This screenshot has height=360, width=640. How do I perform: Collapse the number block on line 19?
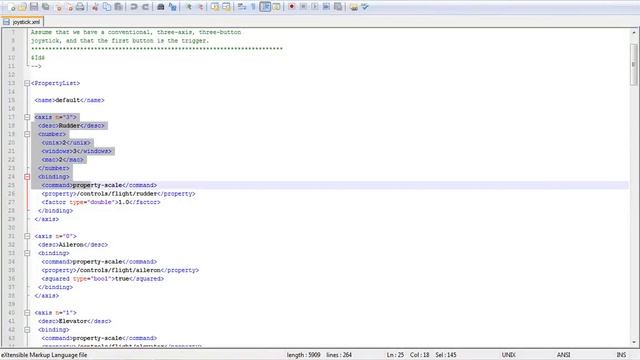click(x=27, y=134)
